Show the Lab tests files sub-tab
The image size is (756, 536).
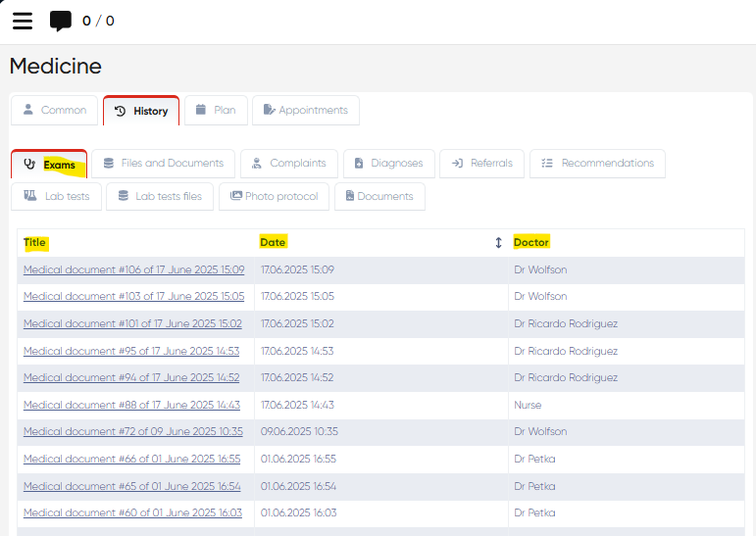pos(159,197)
